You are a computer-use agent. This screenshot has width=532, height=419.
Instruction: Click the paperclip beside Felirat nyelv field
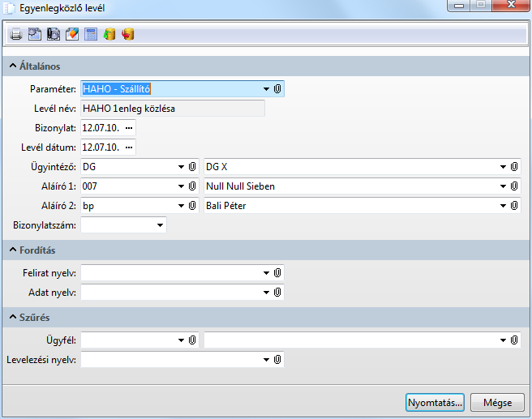coord(277,272)
